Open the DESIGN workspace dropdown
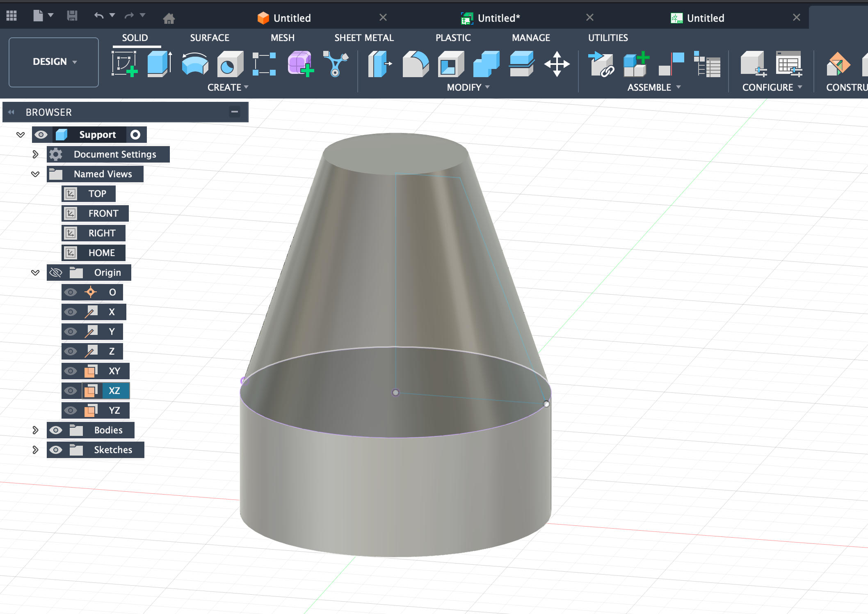 54,62
